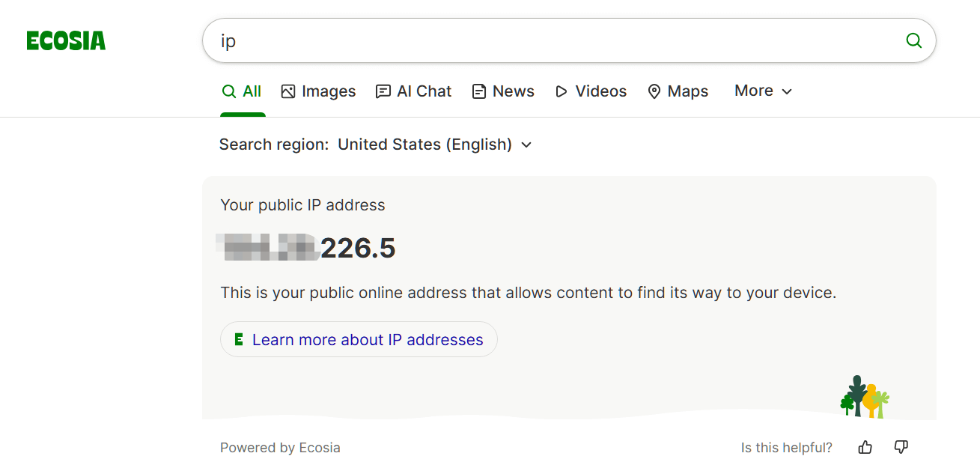Viewport: 980px width, 468px height.
Task: Click the picture icon beside Images
Action: tap(288, 91)
